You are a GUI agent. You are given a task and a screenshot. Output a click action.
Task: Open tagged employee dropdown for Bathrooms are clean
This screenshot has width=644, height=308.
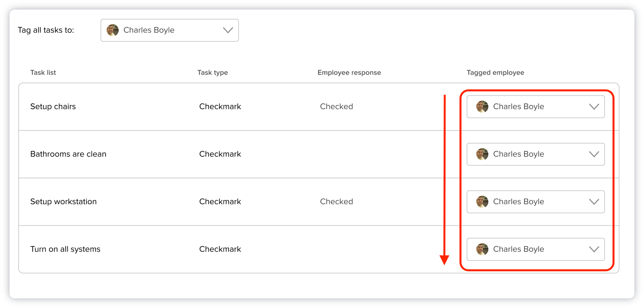pos(535,154)
